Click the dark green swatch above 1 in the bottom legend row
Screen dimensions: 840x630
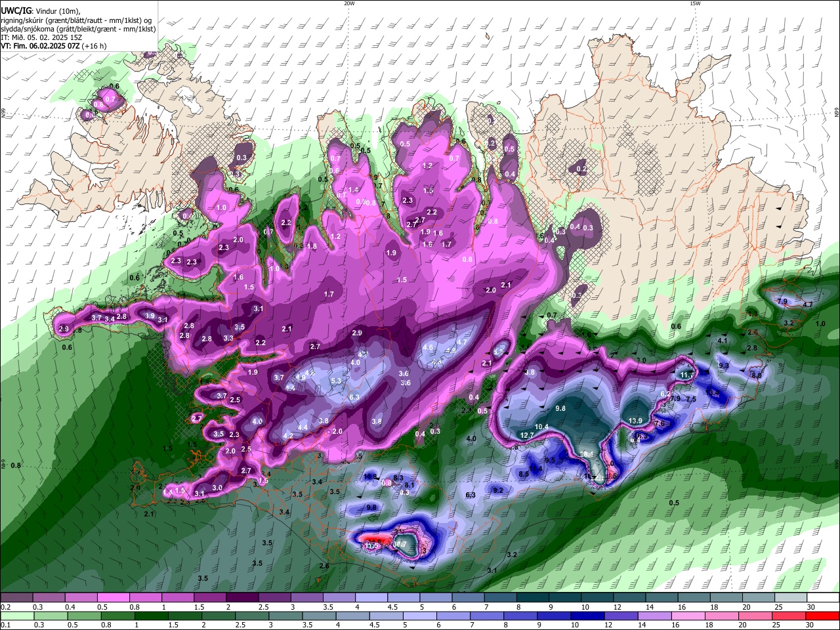coord(151,616)
